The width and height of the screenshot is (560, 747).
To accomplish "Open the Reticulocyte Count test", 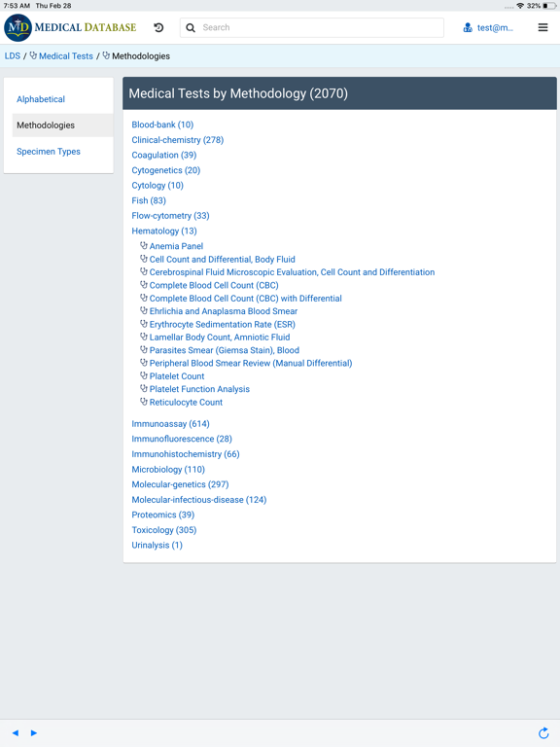I will 186,402.
